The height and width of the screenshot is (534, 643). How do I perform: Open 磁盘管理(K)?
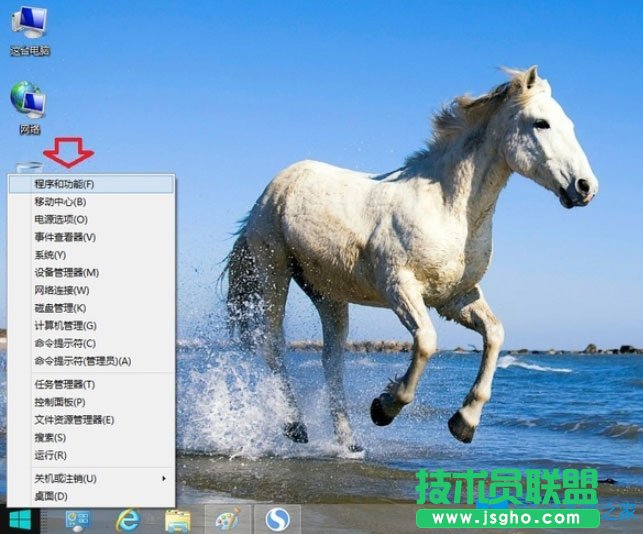91,308
